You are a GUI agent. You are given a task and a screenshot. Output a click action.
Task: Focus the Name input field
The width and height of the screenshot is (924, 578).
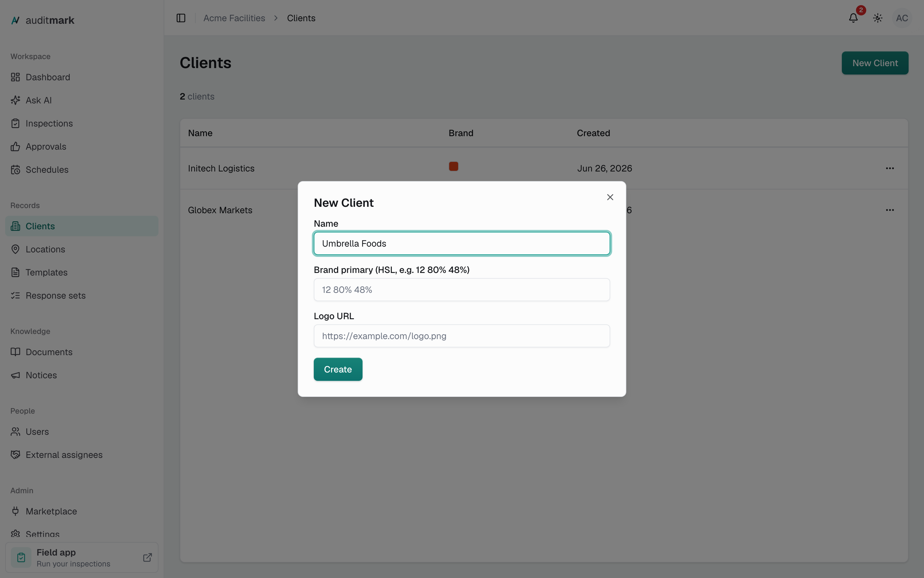[462, 243]
